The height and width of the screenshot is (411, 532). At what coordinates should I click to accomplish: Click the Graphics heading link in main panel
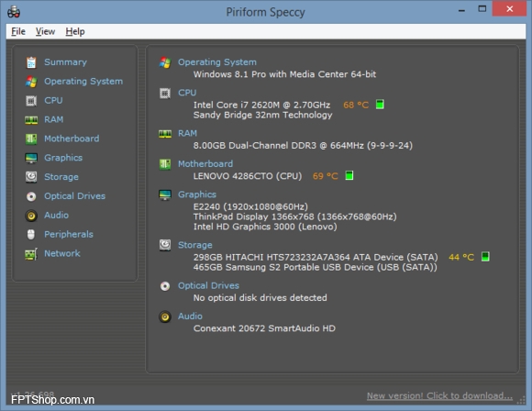click(197, 194)
